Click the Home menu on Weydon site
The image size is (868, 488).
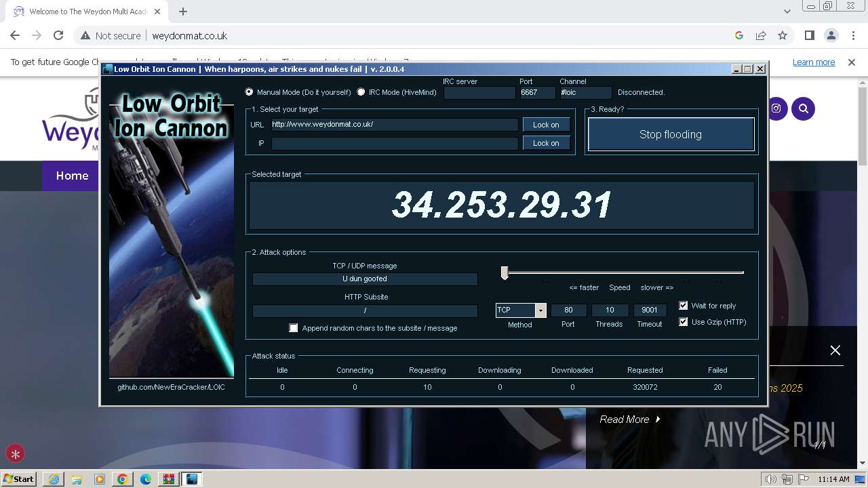[x=72, y=176]
